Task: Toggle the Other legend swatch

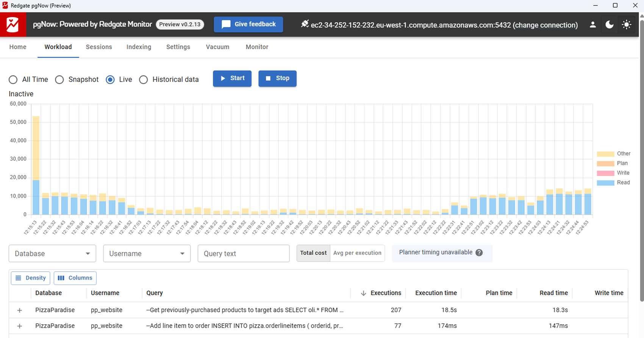Action: 605,154
